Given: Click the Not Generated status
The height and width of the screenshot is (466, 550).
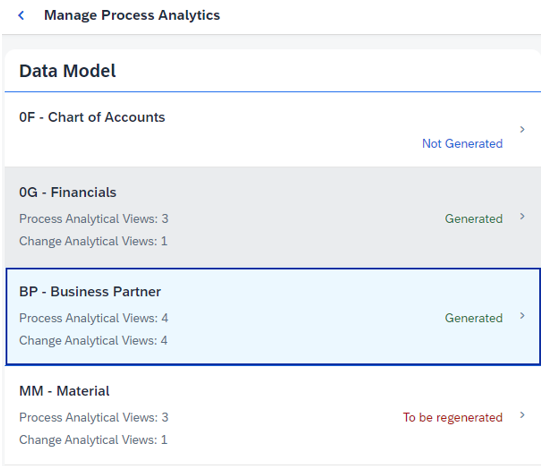Looking at the screenshot, I should pos(462,143).
